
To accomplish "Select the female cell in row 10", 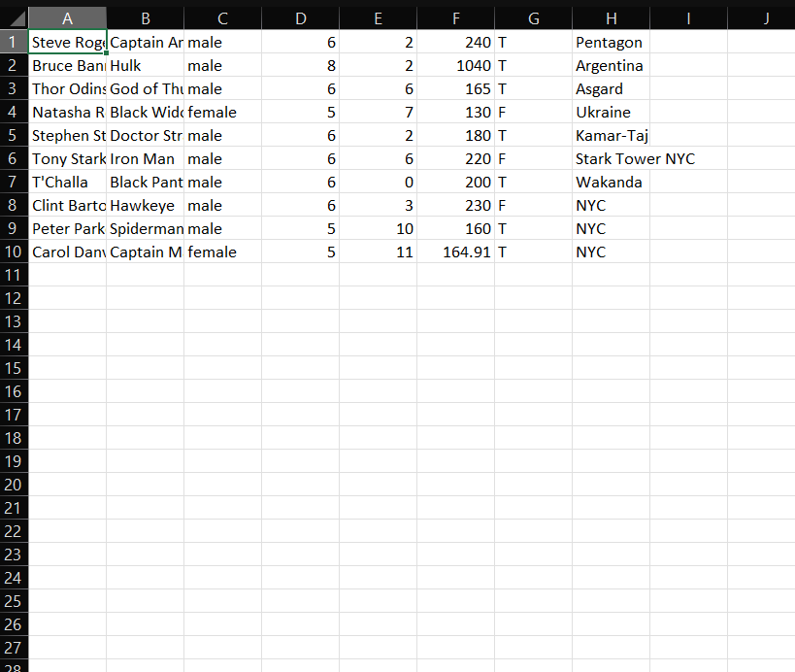I will tap(222, 252).
